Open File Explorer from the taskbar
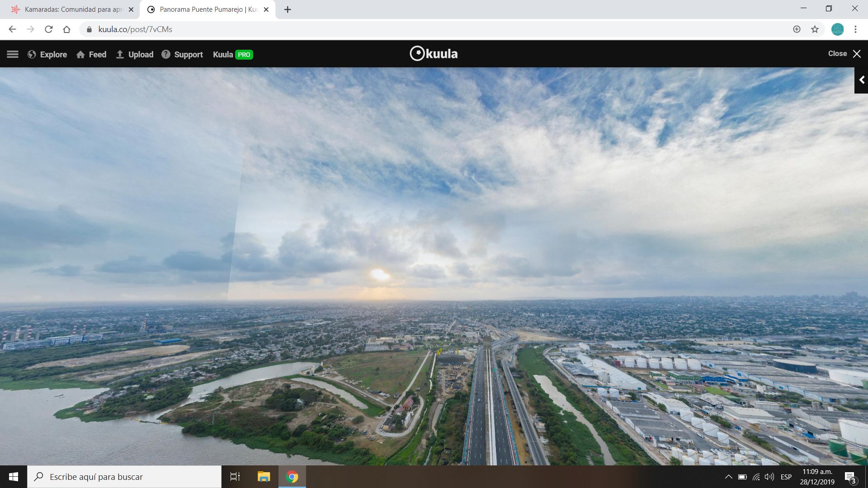This screenshot has width=868, height=488. [x=264, y=477]
